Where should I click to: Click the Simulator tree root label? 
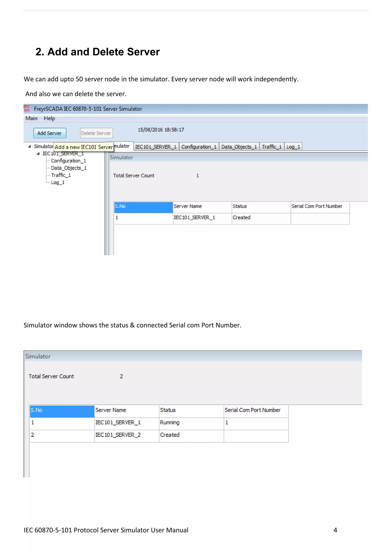43,146
